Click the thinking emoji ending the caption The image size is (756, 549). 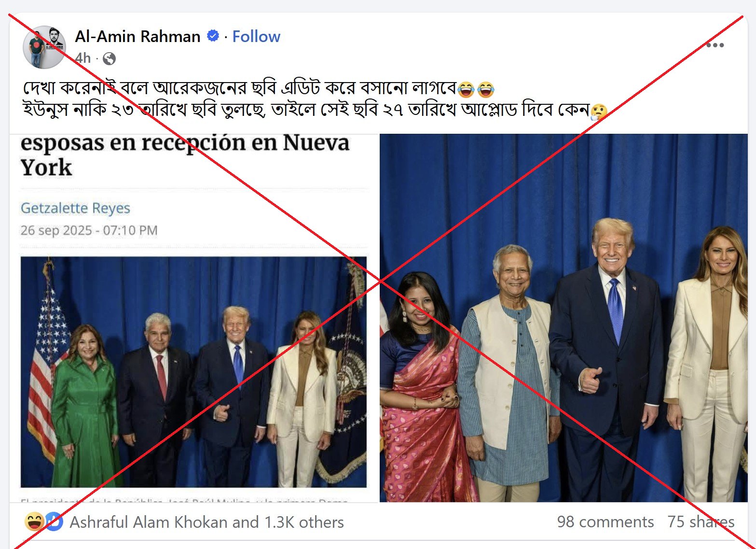[599, 112]
